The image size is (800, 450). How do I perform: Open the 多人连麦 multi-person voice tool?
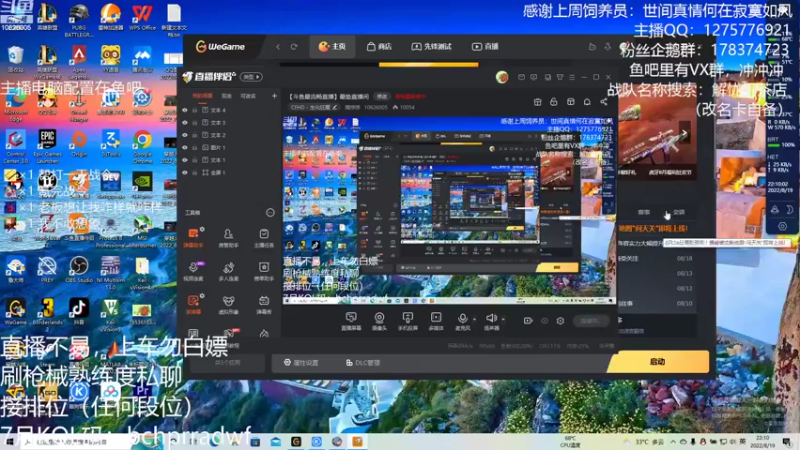228,271
